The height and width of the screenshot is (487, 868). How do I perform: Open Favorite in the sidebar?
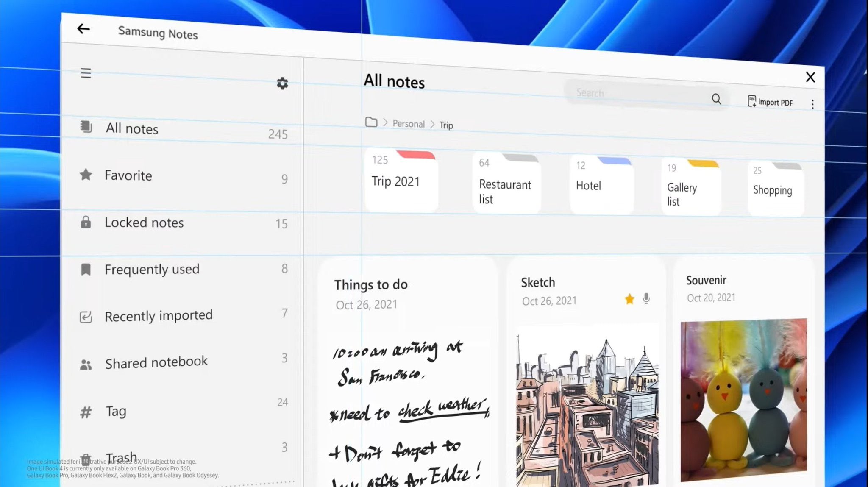click(x=183, y=176)
